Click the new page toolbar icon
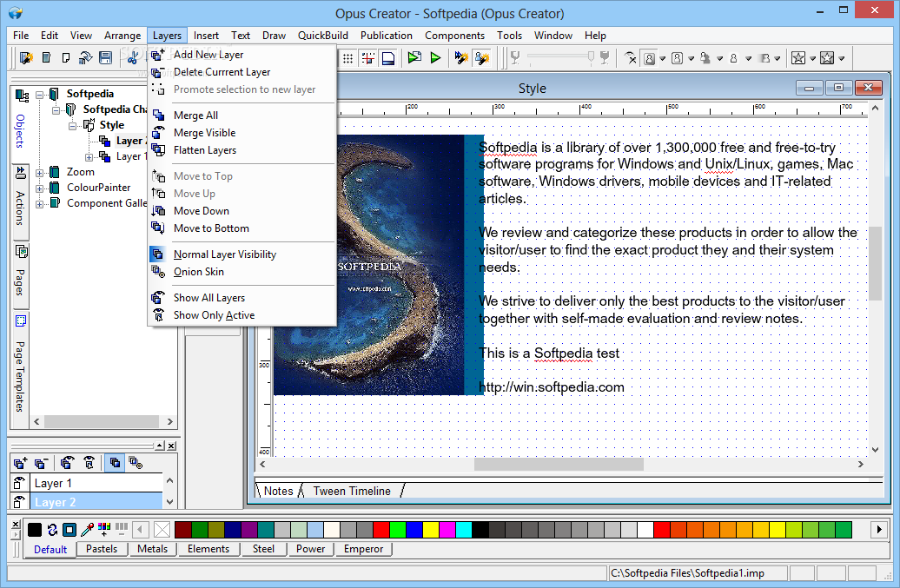 (66, 58)
